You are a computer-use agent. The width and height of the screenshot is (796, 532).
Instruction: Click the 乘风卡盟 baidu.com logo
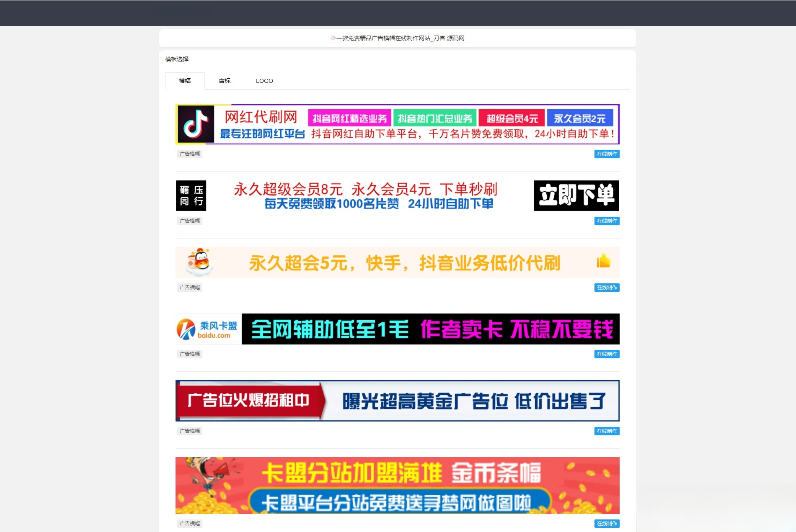click(x=207, y=329)
